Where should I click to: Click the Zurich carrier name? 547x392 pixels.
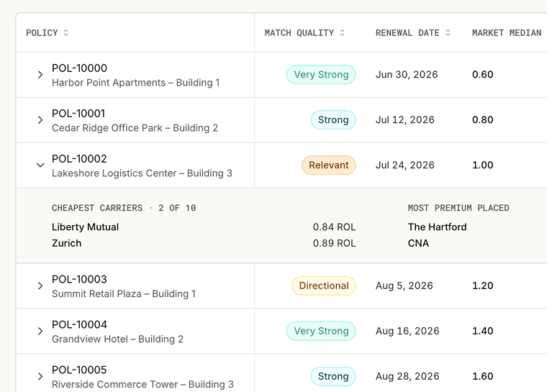67,243
